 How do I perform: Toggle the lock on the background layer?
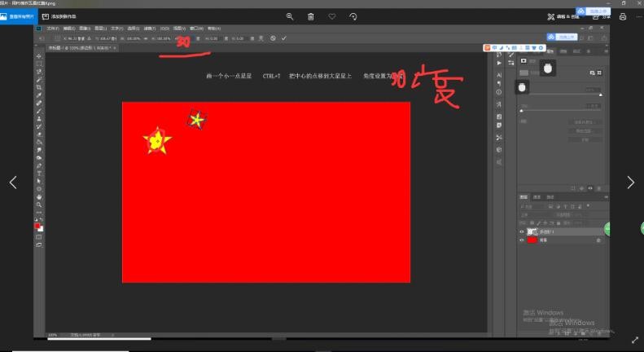tap(598, 240)
